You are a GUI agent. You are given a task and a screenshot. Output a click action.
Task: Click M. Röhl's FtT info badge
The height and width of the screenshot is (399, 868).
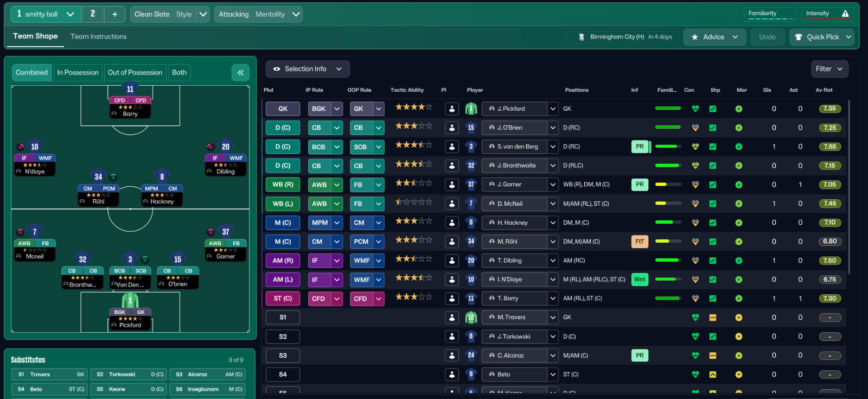click(x=640, y=242)
